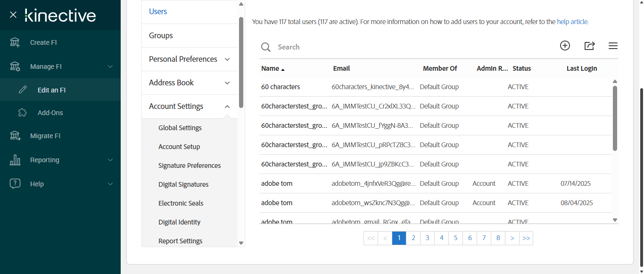644x274 pixels.
Task: Open the Groups tab
Action: (161, 35)
